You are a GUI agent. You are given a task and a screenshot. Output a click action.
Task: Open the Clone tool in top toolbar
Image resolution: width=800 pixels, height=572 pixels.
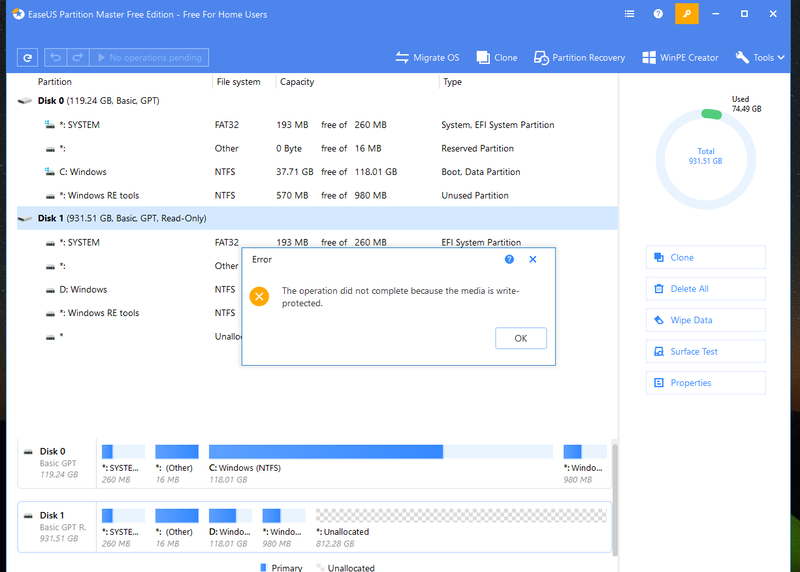pos(497,58)
